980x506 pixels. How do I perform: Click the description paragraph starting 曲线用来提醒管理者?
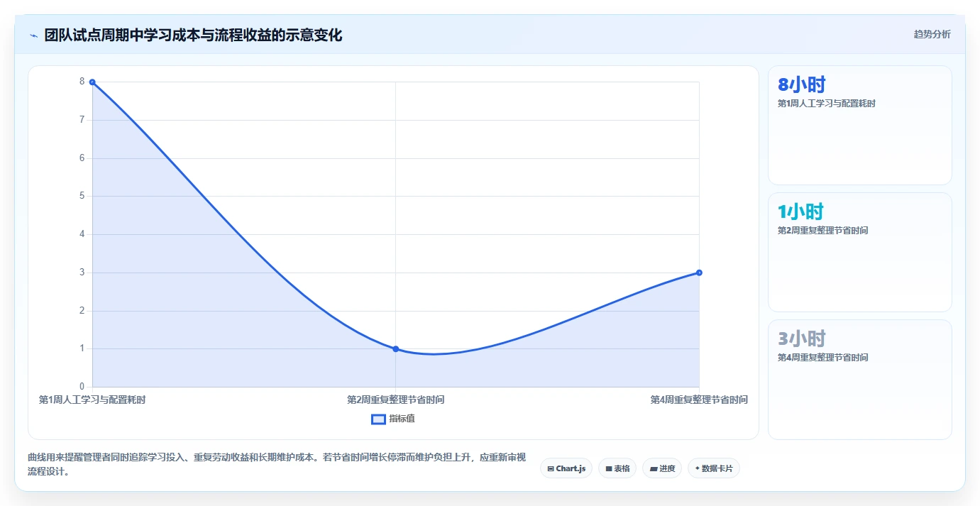coord(277,465)
